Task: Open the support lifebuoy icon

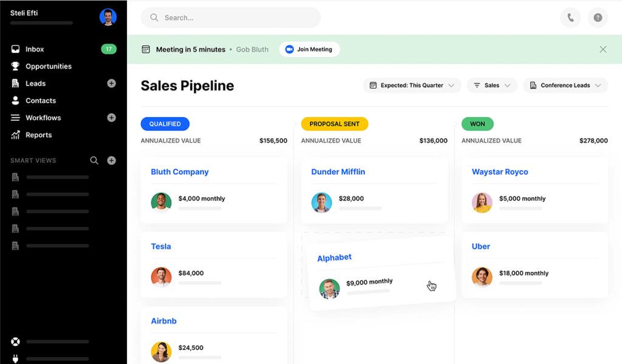Action: (15, 342)
